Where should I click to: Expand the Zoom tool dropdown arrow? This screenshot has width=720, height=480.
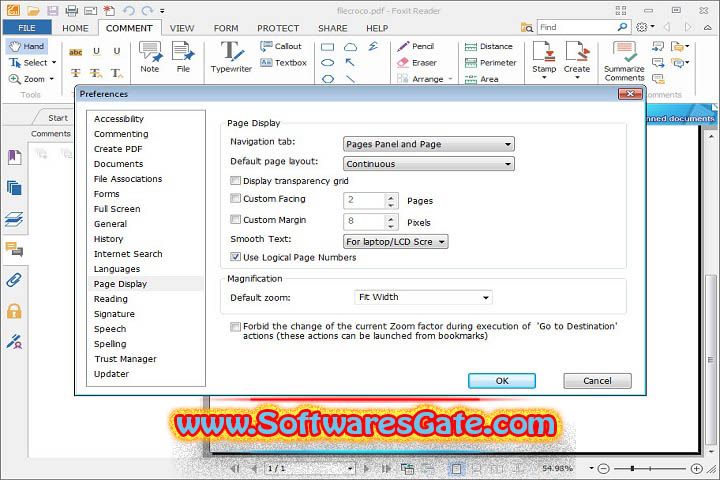(51, 79)
